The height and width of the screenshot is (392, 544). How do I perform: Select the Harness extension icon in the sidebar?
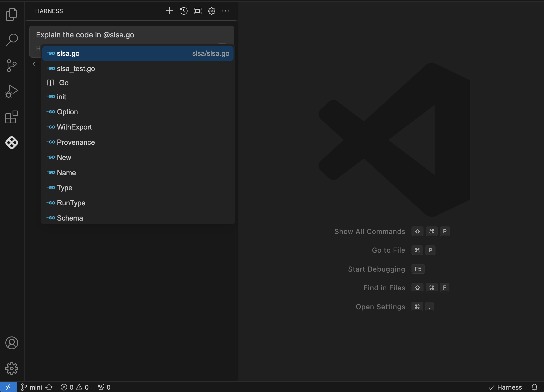tap(11, 143)
